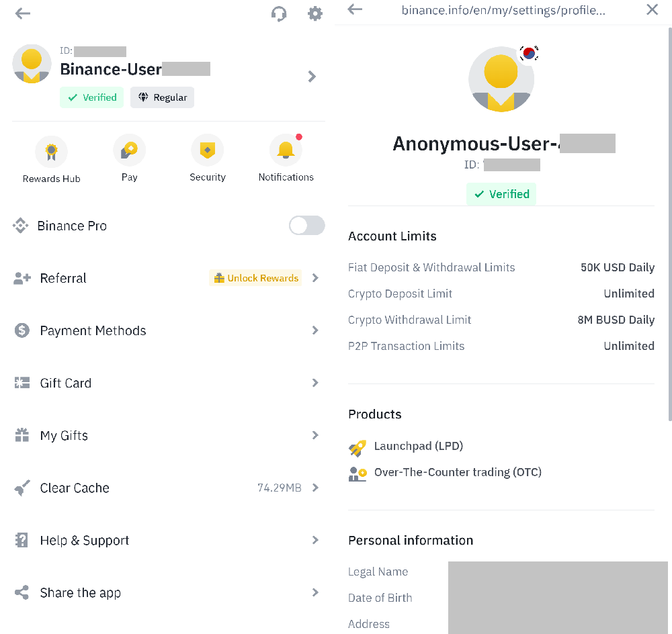Tap the Binance-User profile avatar
Screen dimensions: 672x634
(32, 64)
